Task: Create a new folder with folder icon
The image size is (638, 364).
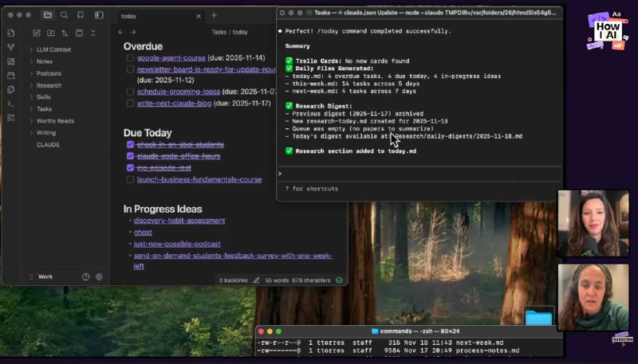Action: 51,33
